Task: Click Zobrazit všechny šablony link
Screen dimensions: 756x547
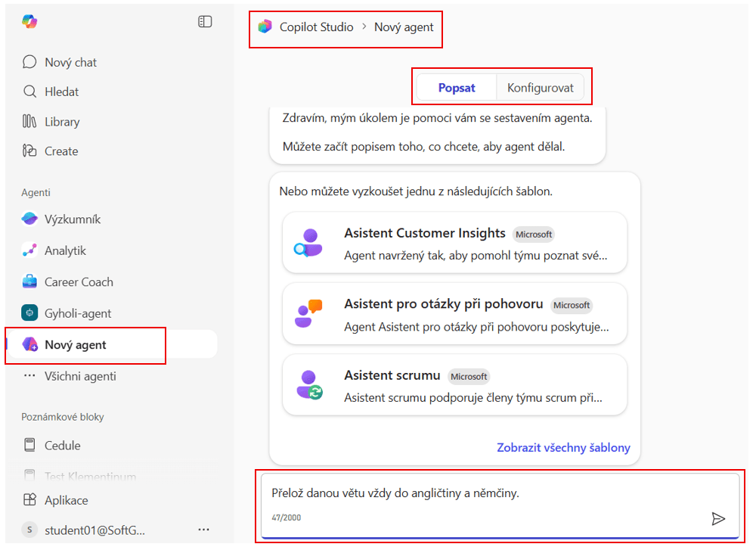Action: tap(563, 448)
